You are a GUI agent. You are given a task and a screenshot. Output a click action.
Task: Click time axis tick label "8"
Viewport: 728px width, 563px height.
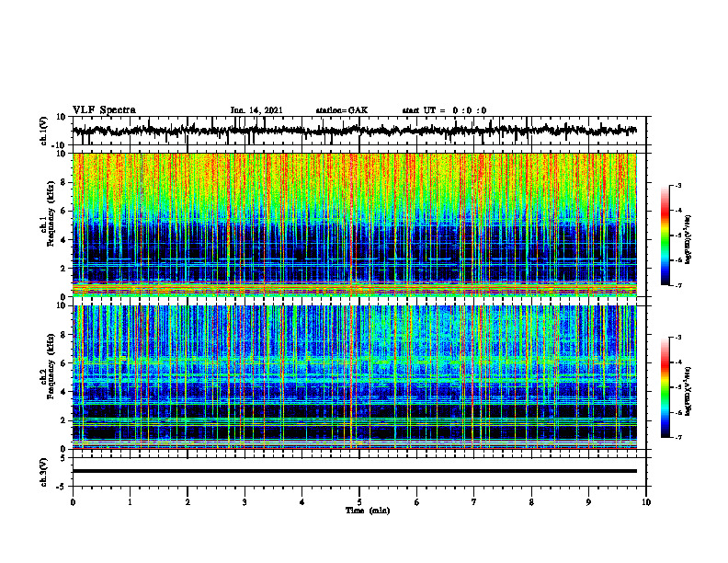pyautogui.click(x=531, y=502)
